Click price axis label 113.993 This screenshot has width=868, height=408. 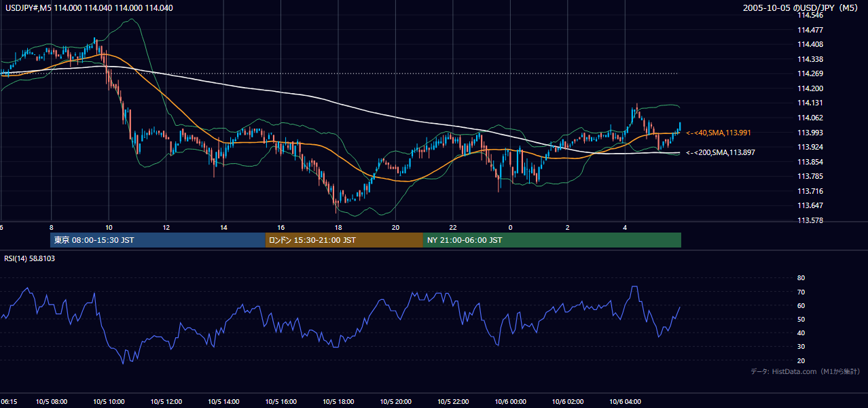pos(810,133)
